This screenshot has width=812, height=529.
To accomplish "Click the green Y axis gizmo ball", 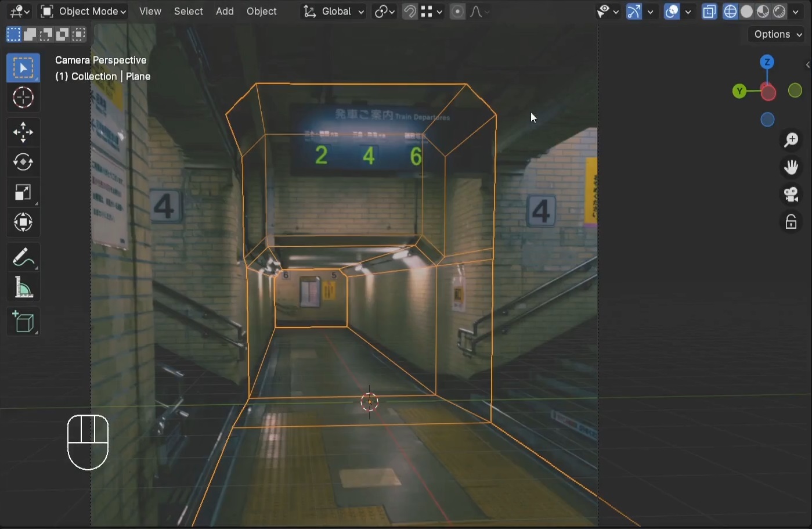I will coord(739,91).
